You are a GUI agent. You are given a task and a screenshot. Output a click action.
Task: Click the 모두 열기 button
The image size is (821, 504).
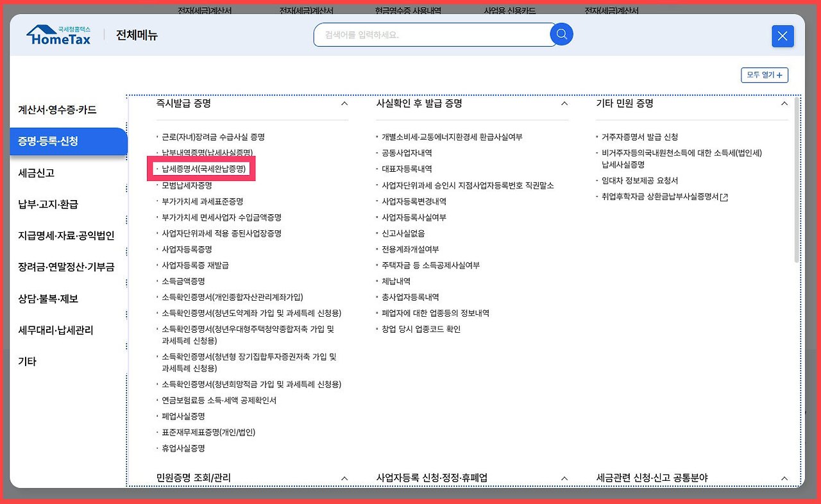click(765, 75)
